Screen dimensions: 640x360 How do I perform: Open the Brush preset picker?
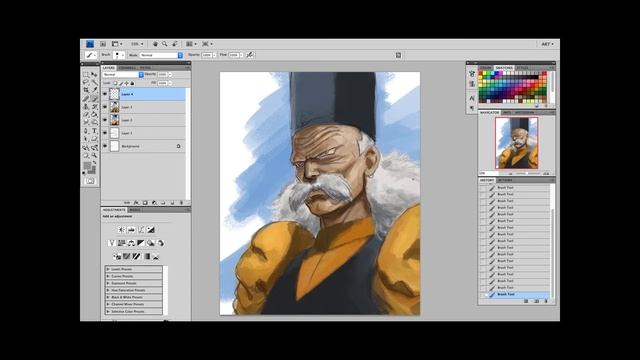[118, 55]
